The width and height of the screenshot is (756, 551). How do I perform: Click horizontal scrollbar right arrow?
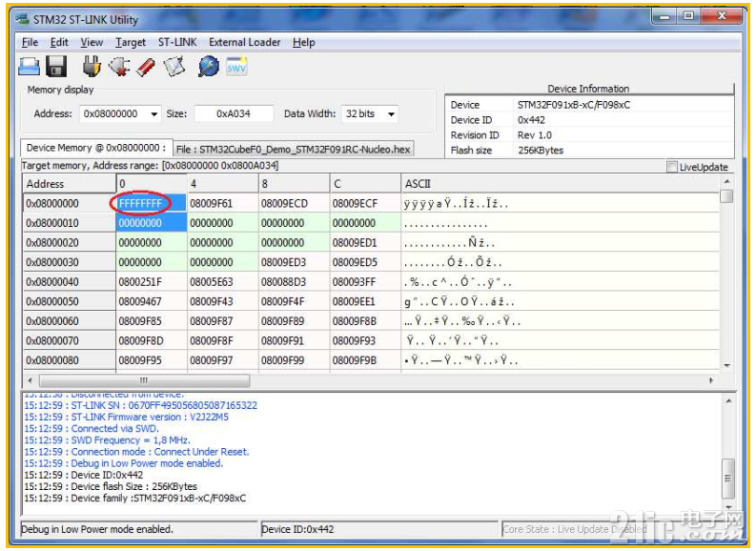tap(711, 380)
